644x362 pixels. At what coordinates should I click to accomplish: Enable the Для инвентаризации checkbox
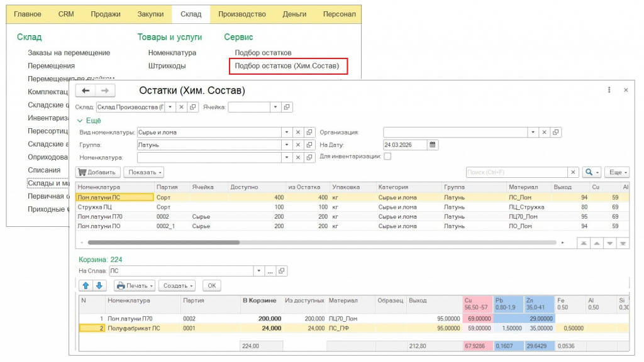click(387, 156)
